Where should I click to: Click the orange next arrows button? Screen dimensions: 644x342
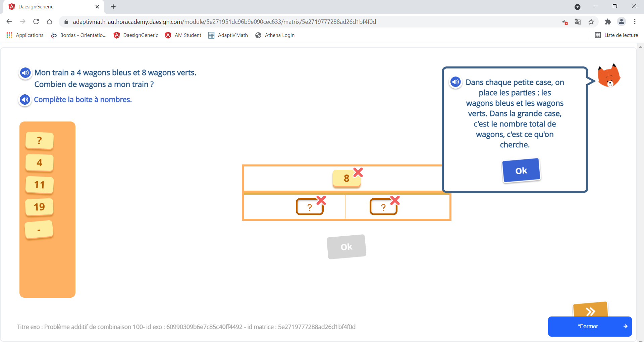click(x=590, y=310)
